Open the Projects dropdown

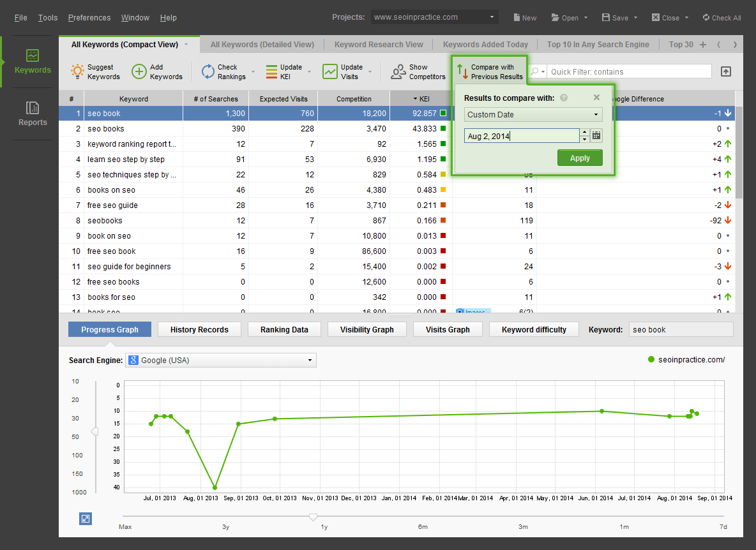[x=435, y=17]
